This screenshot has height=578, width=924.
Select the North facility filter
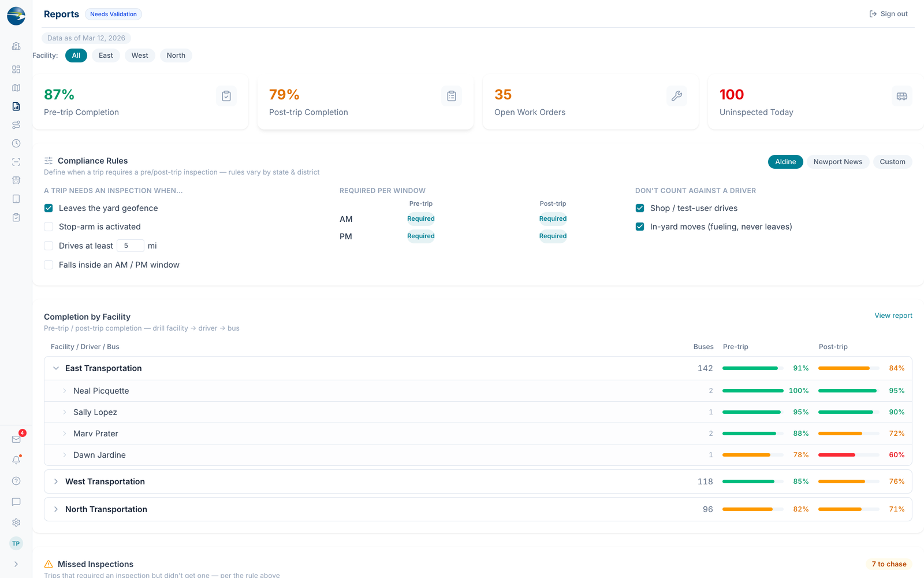point(176,55)
